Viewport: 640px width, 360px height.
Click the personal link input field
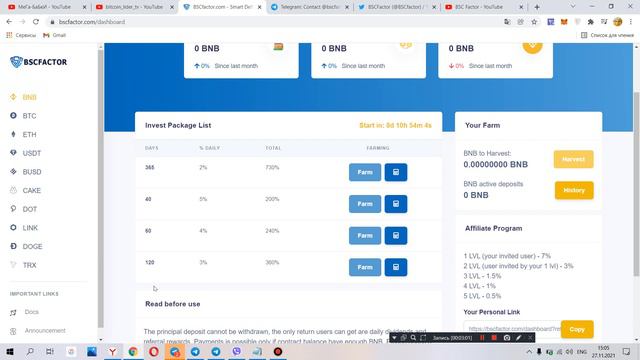pos(512,329)
